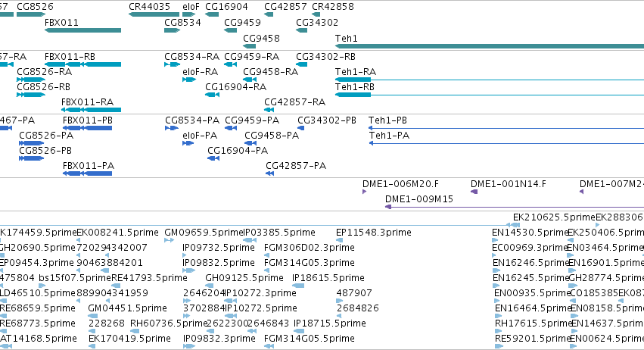Open the IP18615.5prime EST label

pyautogui.click(x=328, y=279)
